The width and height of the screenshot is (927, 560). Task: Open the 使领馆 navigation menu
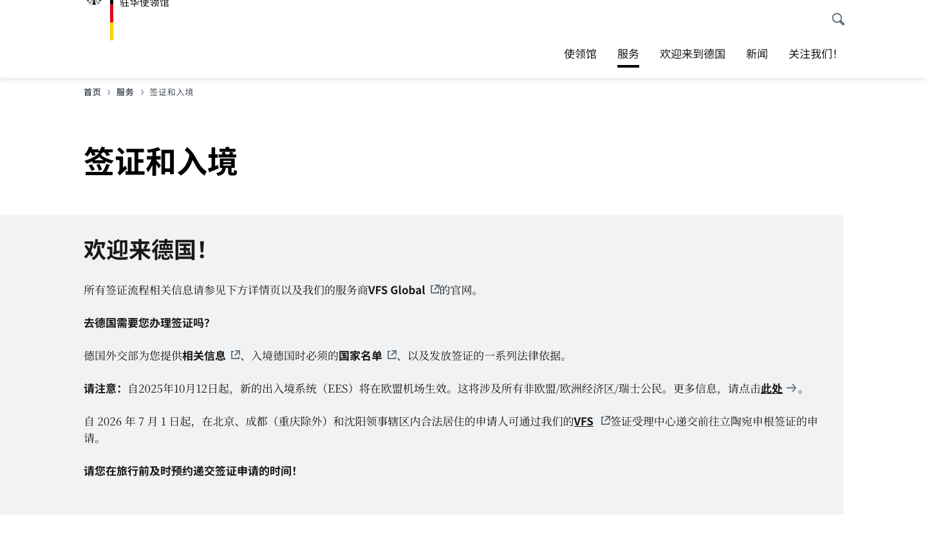tap(580, 54)
